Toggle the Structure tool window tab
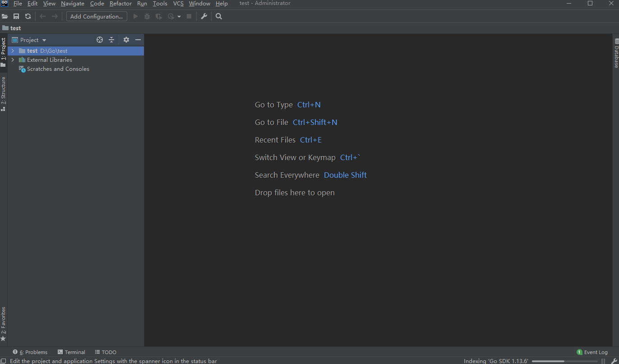 3,93
